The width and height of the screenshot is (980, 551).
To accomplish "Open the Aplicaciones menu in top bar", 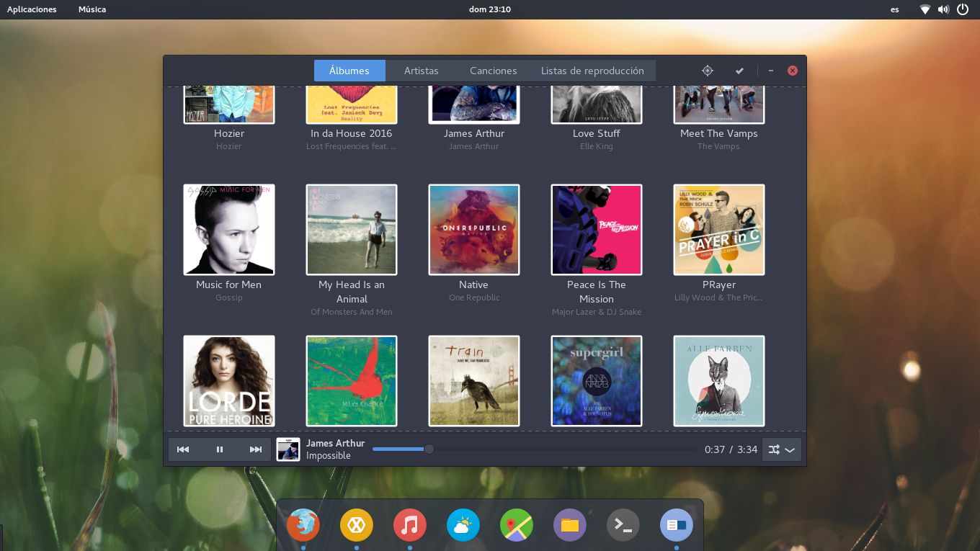I will pyautogui.click(x=32, y=9).
